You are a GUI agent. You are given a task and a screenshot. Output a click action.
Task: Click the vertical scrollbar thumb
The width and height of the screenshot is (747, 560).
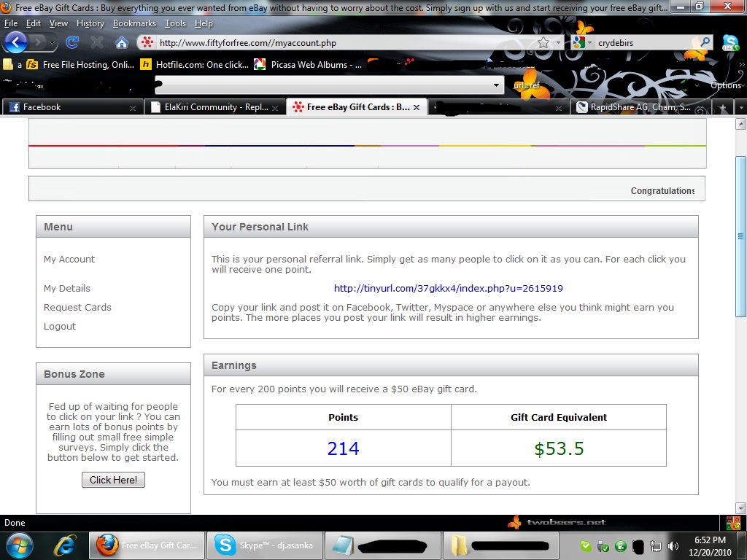coord(741,236)
